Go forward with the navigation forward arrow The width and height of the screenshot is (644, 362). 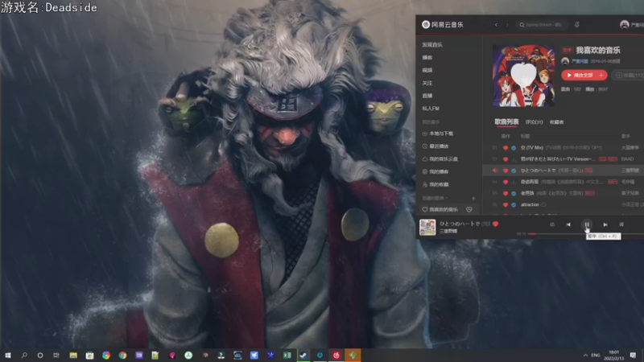(x=507, y=25)
